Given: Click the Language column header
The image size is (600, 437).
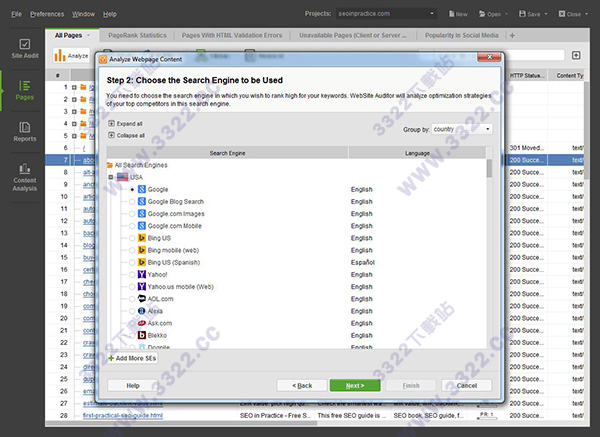Looking at the screenshot, I should (417, 153).
